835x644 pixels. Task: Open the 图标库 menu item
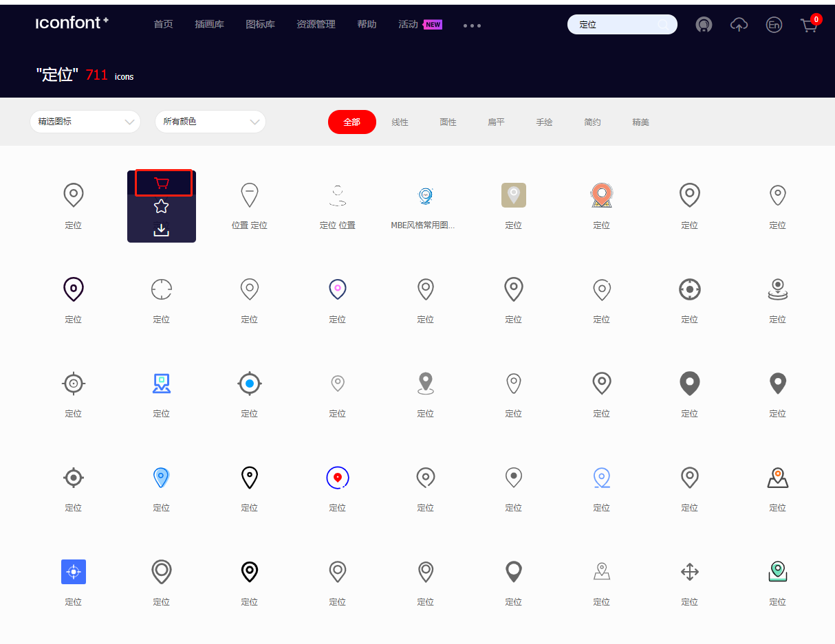point(260,25)
